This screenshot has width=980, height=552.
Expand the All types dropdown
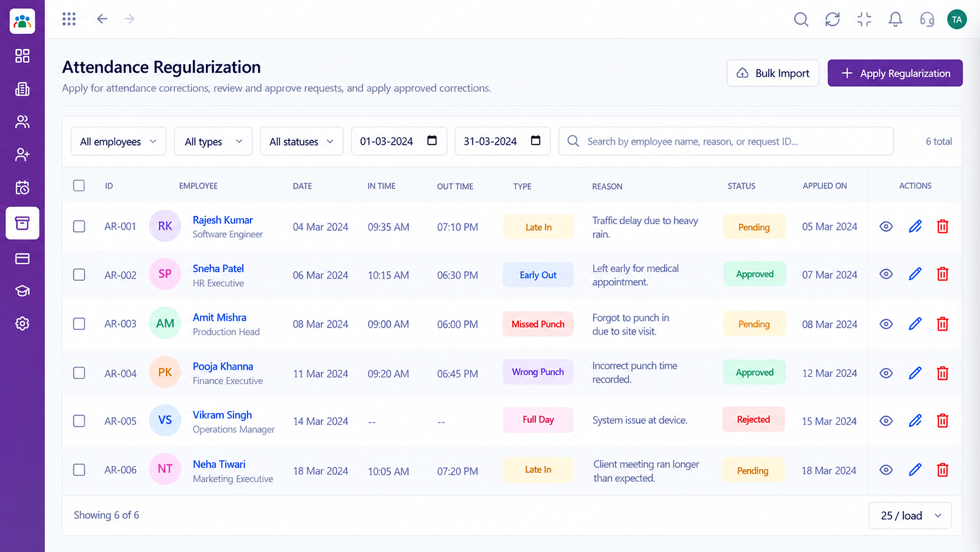[213, 141]
